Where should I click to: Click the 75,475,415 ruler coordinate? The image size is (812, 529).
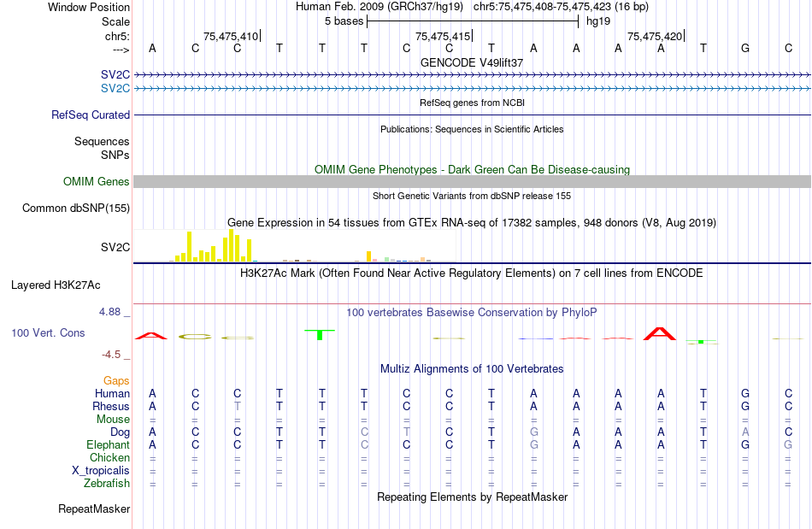coord(443,36)
